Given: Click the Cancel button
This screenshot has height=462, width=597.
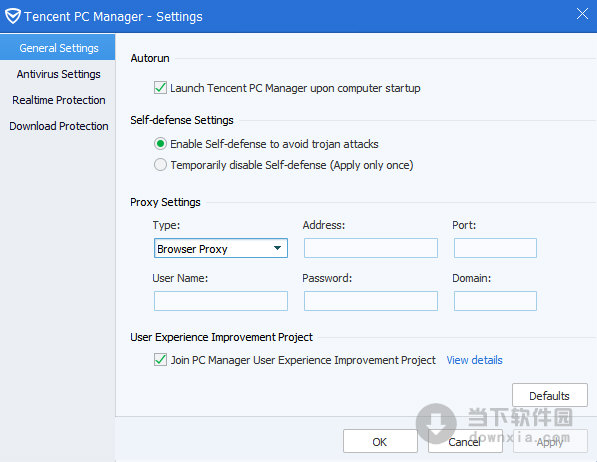Looking at the screenshot, I should [x=465, y=441].
